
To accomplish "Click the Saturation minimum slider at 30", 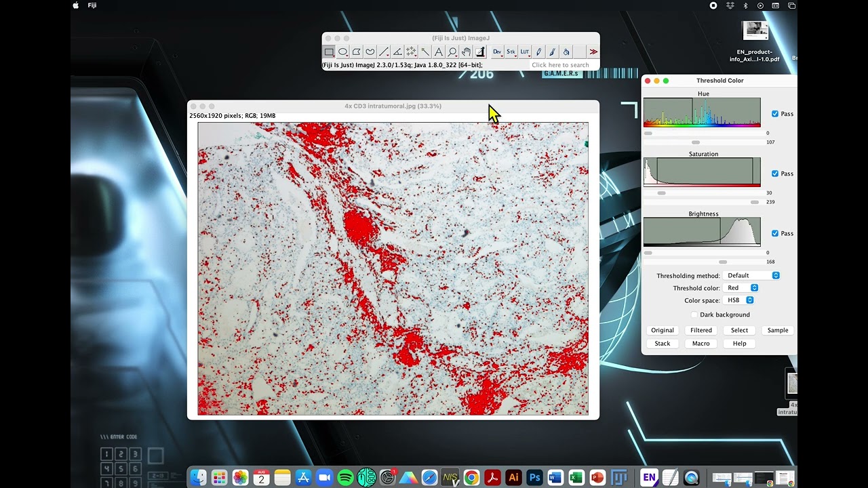I will coord(661,193).
